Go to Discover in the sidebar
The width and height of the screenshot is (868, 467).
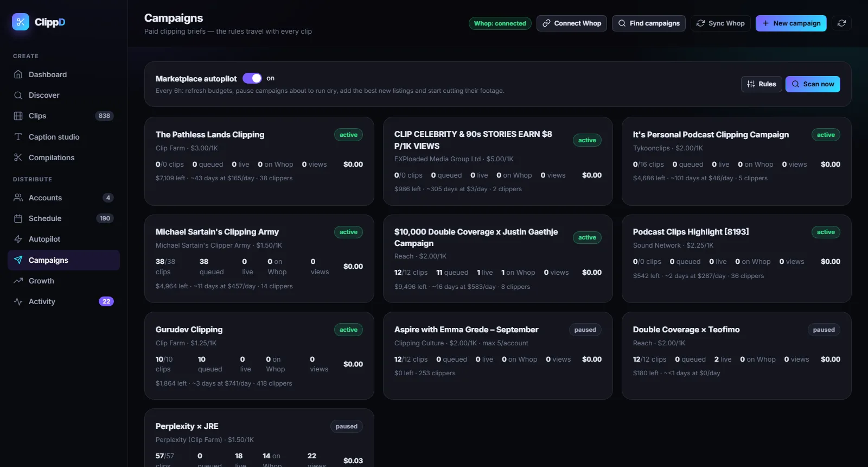tap(63, 95)
